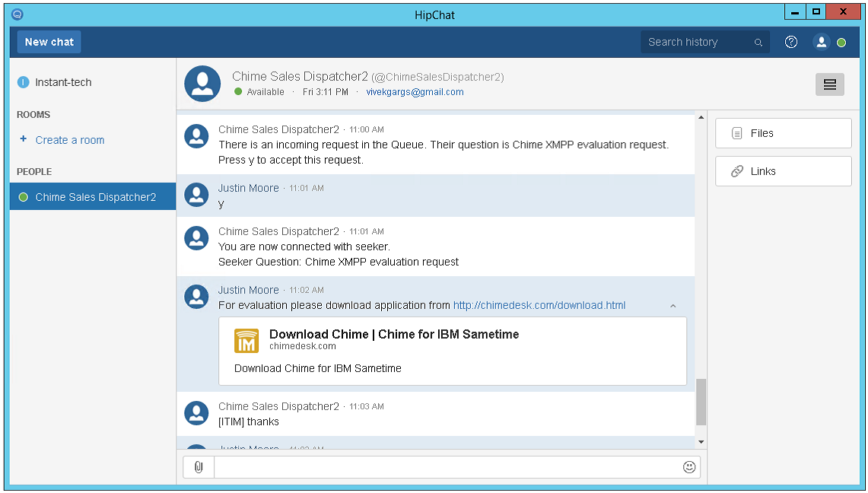Click the chat scrollbar thumb
This screenshot has width=868, height=493.
[701, 402]
